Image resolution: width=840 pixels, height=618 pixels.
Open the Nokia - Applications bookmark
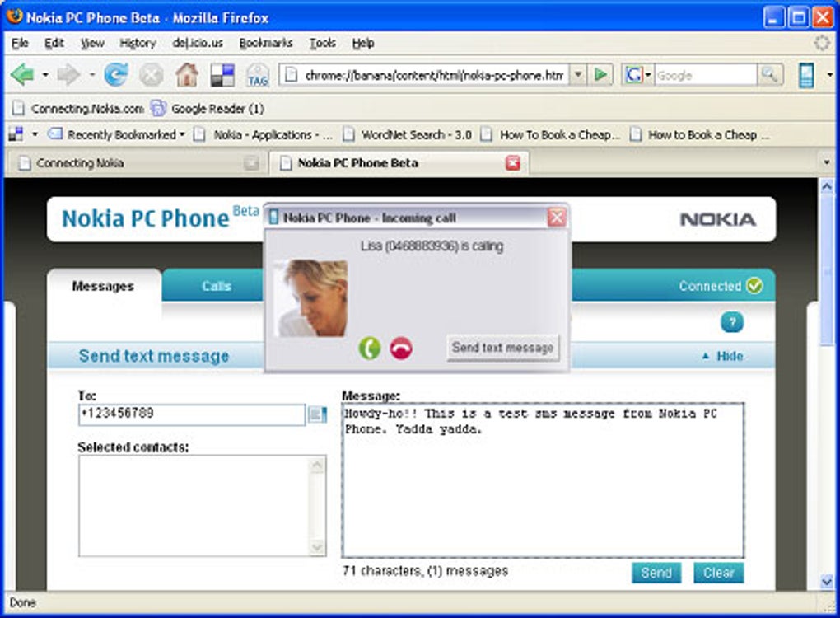pyautogui.click(x=264, y=134)
